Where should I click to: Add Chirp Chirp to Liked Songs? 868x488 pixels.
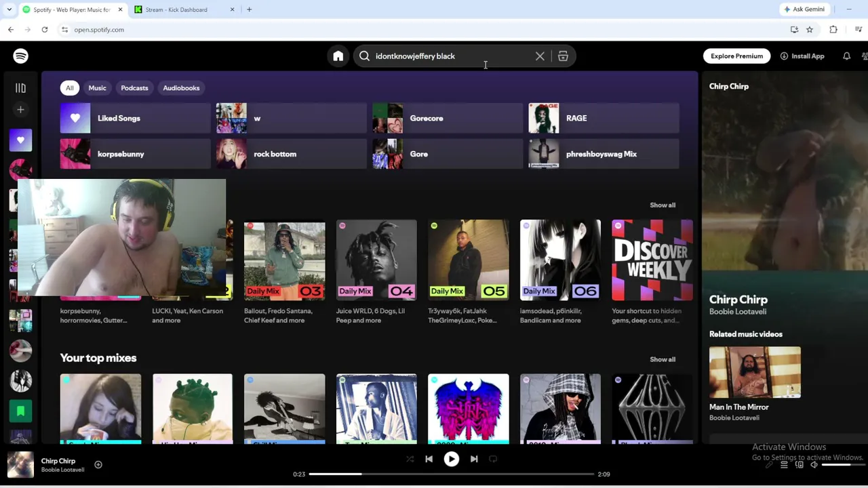tap(98, 465)
